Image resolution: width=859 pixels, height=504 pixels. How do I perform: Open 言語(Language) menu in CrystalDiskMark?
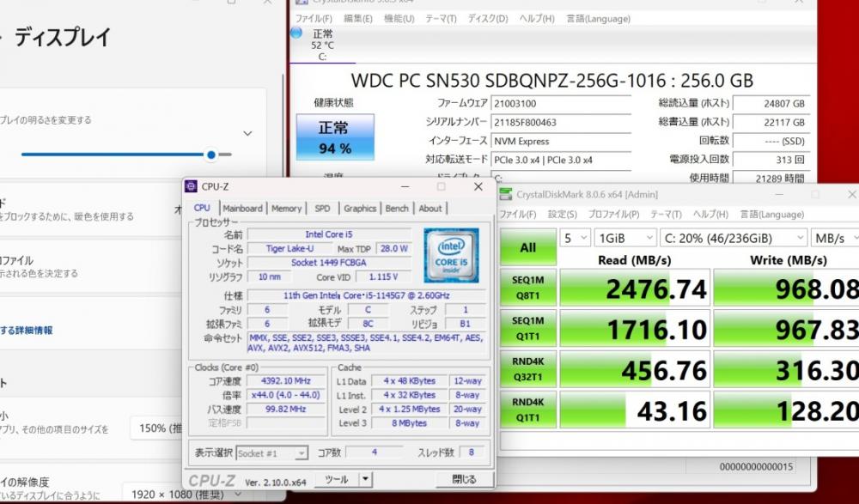pyautogui.click(x=772, y=214)
